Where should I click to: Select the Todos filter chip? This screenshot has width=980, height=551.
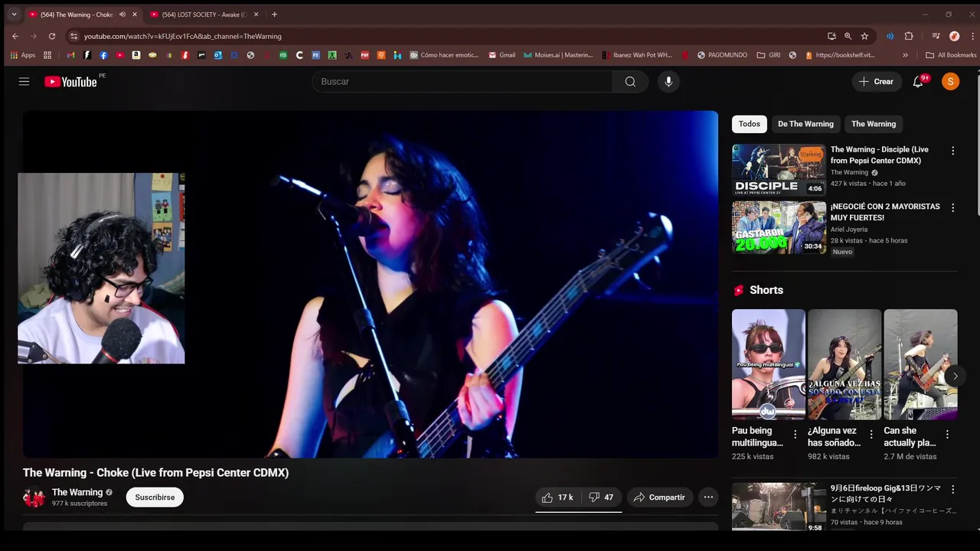point(750,124)
